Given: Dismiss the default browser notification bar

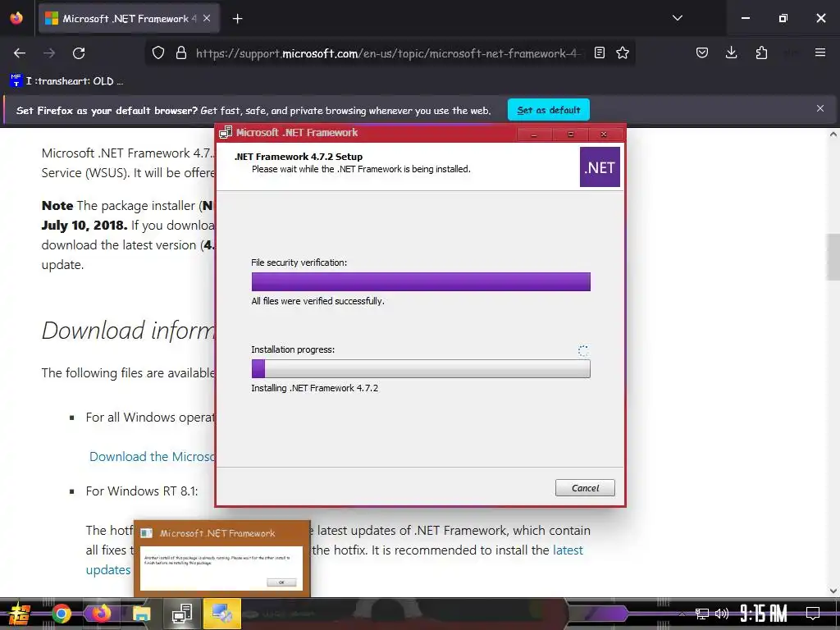Looking at the screenshot, I should (820, 109).
